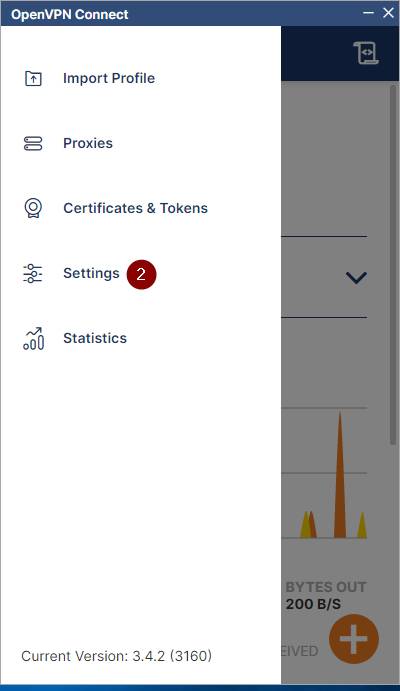Minimize the OpenVPN Connect window
Screen dimensions: 400x691
click(x=368, y=13)
